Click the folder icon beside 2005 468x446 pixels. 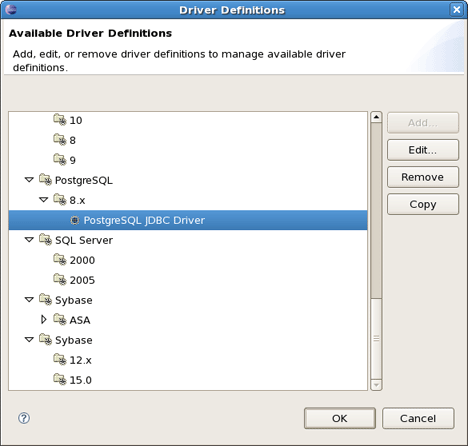tap(60, 280)
